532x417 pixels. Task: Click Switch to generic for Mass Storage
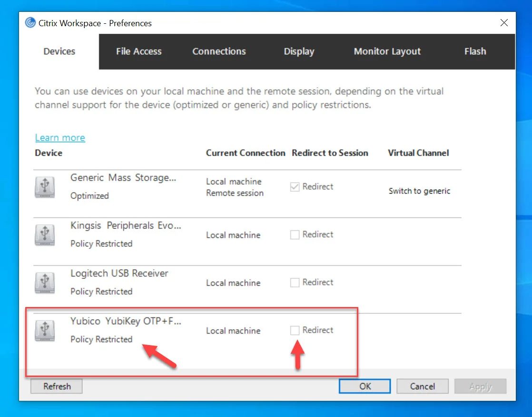click(419, 191)
